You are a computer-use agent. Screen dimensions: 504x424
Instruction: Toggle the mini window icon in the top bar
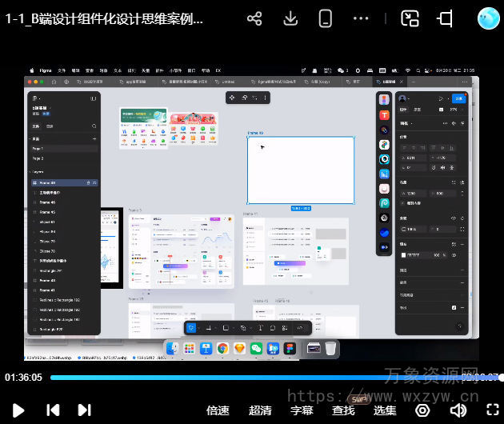click(x=446, y=18)
